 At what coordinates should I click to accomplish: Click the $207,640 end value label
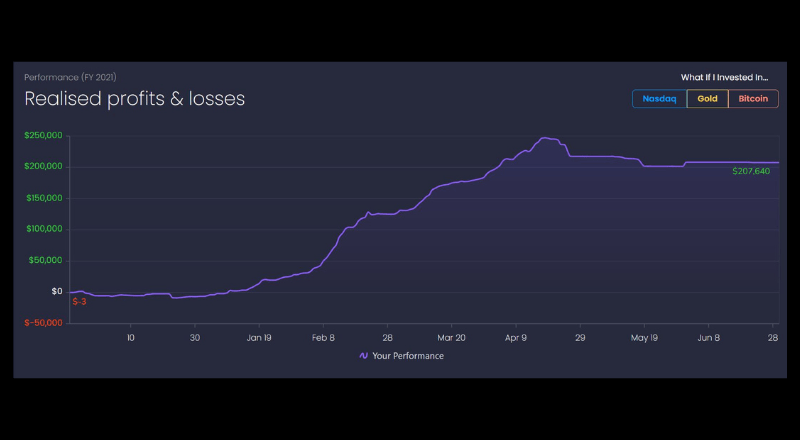[x=751, y=171]
